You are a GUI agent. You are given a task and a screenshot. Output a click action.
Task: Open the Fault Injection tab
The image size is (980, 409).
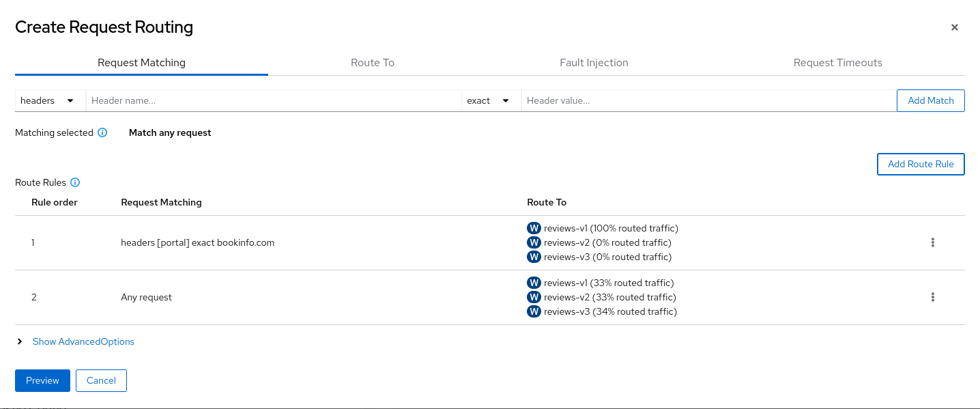click(594, 62)
